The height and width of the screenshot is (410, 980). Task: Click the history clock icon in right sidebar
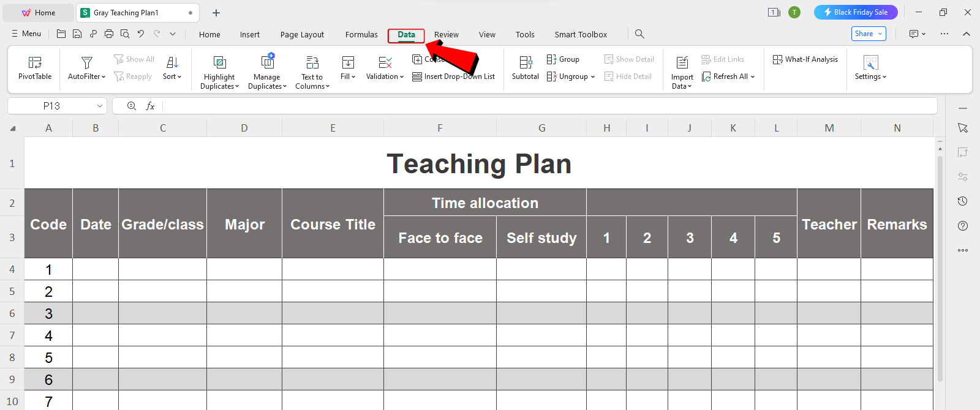pos(963,201)
